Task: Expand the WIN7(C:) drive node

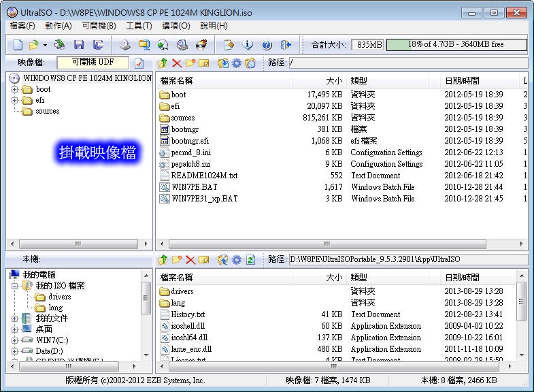Action: [15, 340]
